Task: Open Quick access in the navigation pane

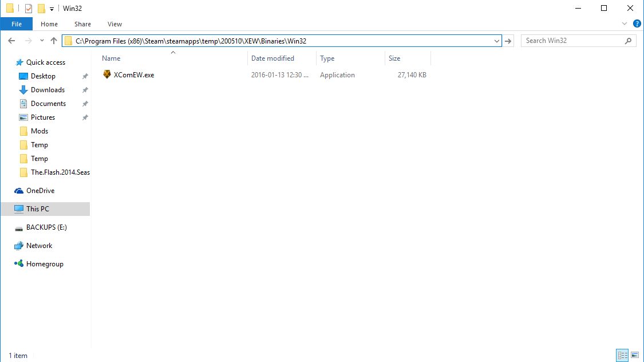Action: point(46,62)
